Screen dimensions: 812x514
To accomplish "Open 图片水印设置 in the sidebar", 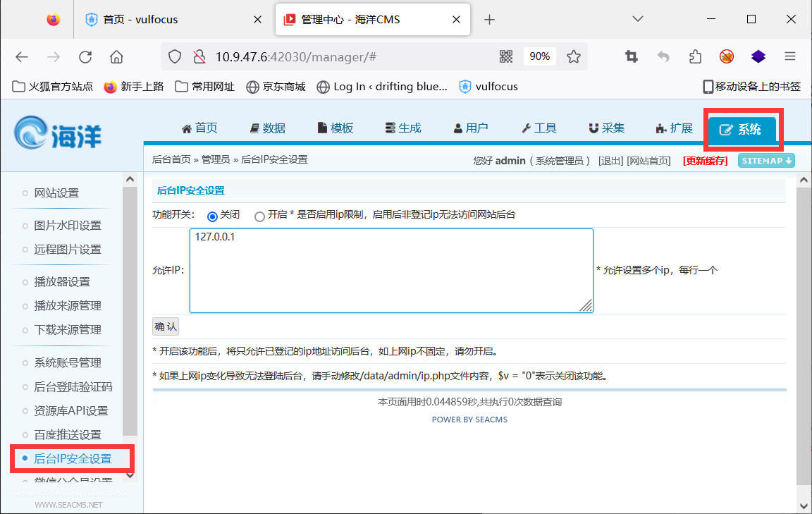I will point(68,226).
